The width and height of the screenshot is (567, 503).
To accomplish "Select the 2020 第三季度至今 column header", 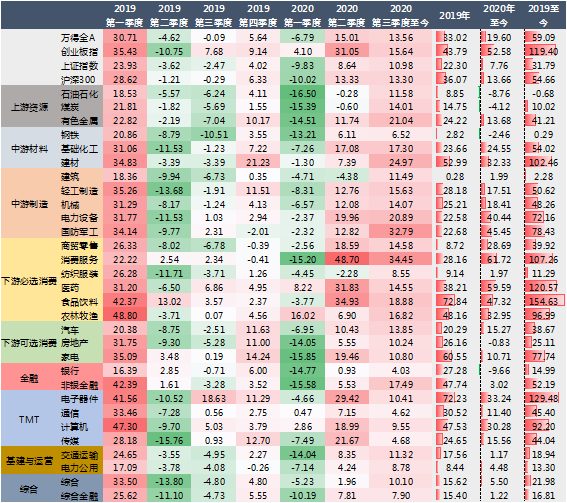I will click(x=400, y=16).
